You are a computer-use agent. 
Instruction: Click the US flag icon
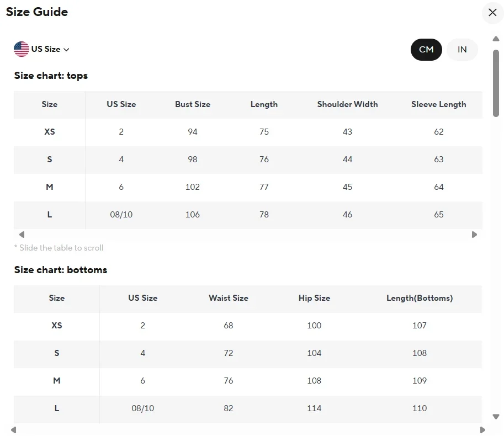point(22,49)
